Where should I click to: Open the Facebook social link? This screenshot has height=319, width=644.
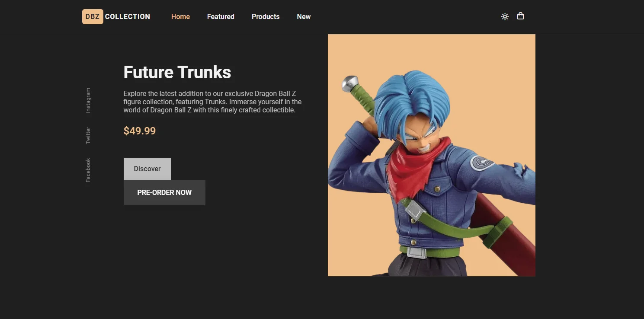[x=88, y=170]
